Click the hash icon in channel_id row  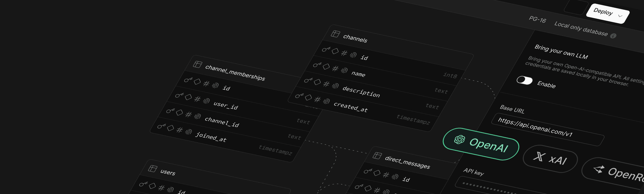189,114
